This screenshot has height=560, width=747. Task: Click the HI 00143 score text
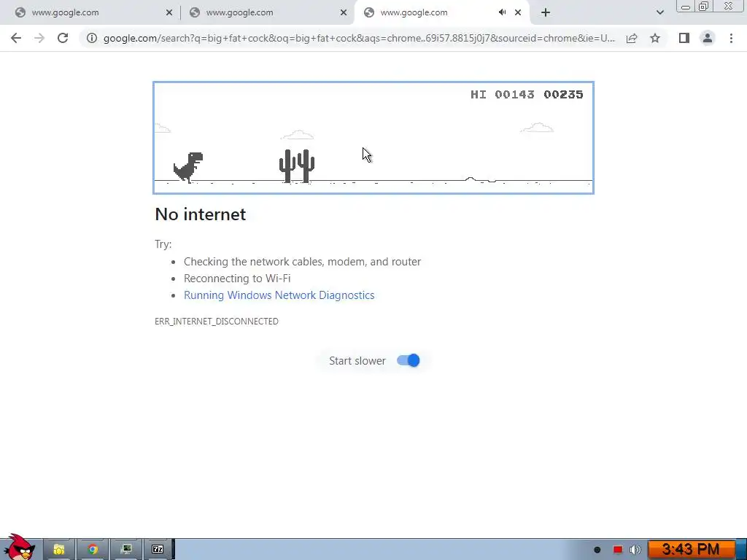[x=502, y=94]
